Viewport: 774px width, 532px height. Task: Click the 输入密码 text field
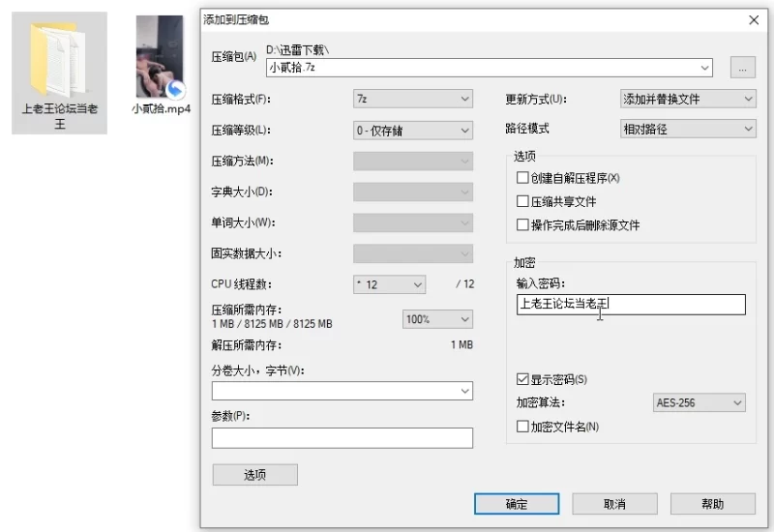pyautogui.click(x=631, y=305)
